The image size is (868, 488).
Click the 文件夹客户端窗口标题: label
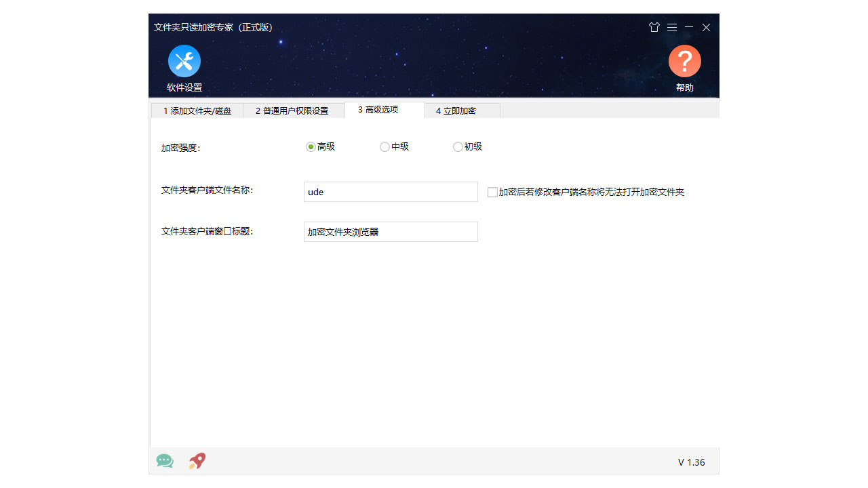click(x=207, y=231)
